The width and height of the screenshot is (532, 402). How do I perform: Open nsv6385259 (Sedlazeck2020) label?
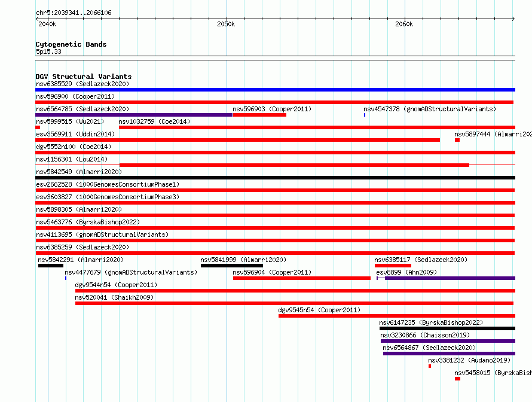(x=82, y=247)
